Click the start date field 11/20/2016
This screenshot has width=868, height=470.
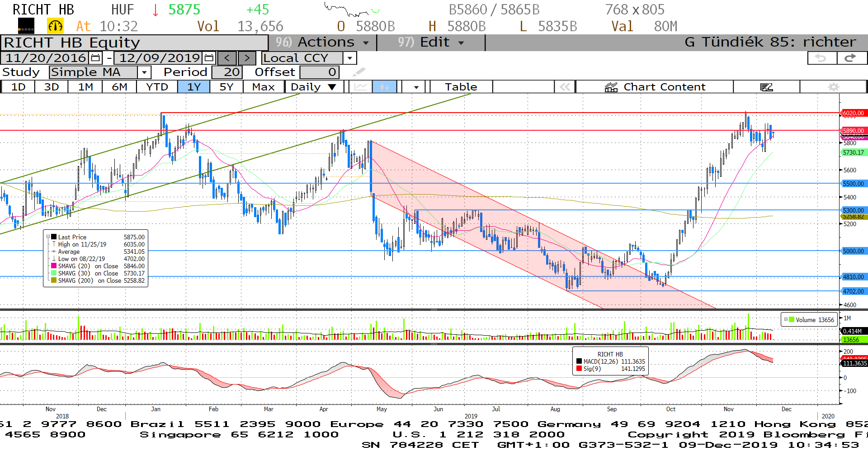tap(46, 58)
